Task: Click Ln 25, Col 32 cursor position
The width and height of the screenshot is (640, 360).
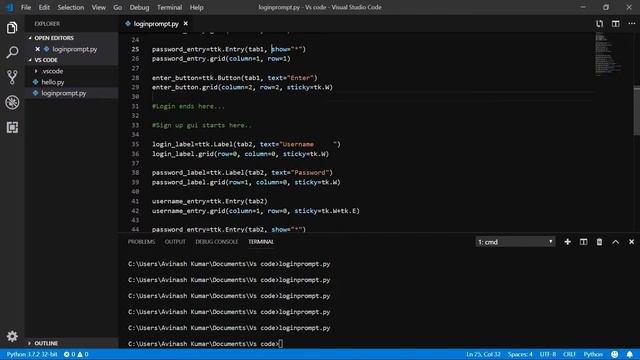Action: [x=483, y=354]
